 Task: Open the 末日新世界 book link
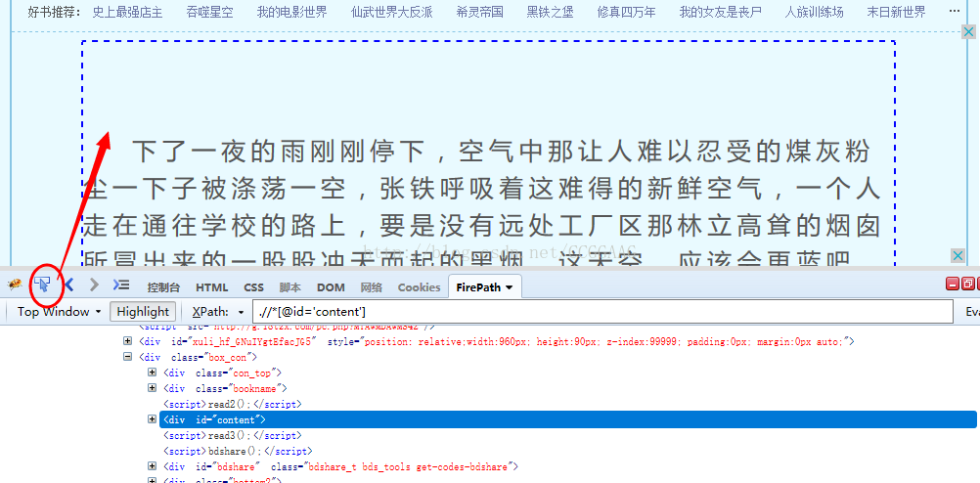pos(896,12)
